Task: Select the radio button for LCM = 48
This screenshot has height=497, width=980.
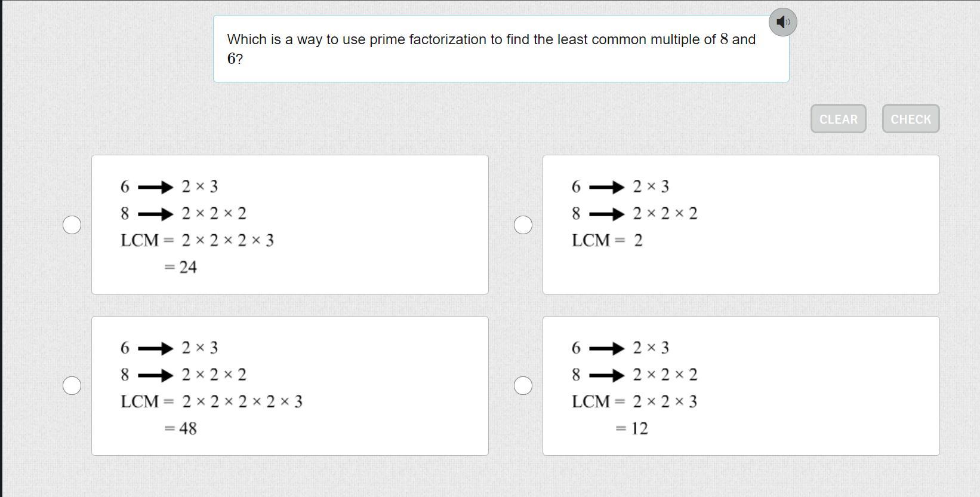Action: (72, 385)
